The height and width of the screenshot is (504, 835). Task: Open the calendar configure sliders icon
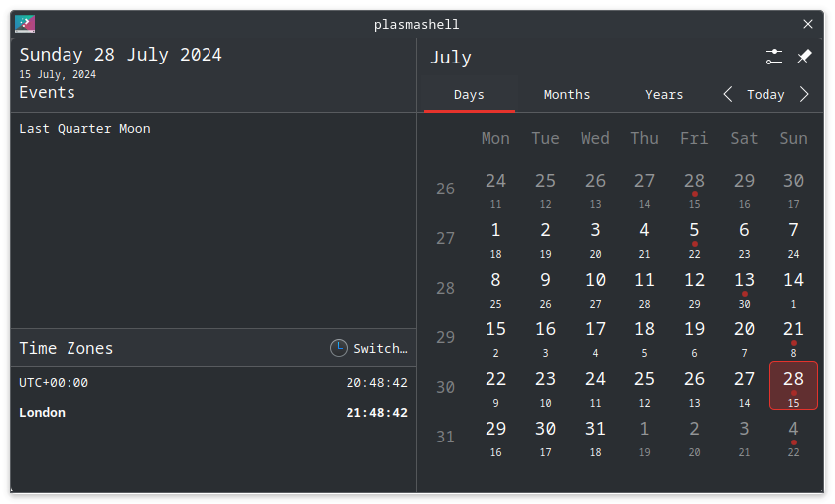773,57
